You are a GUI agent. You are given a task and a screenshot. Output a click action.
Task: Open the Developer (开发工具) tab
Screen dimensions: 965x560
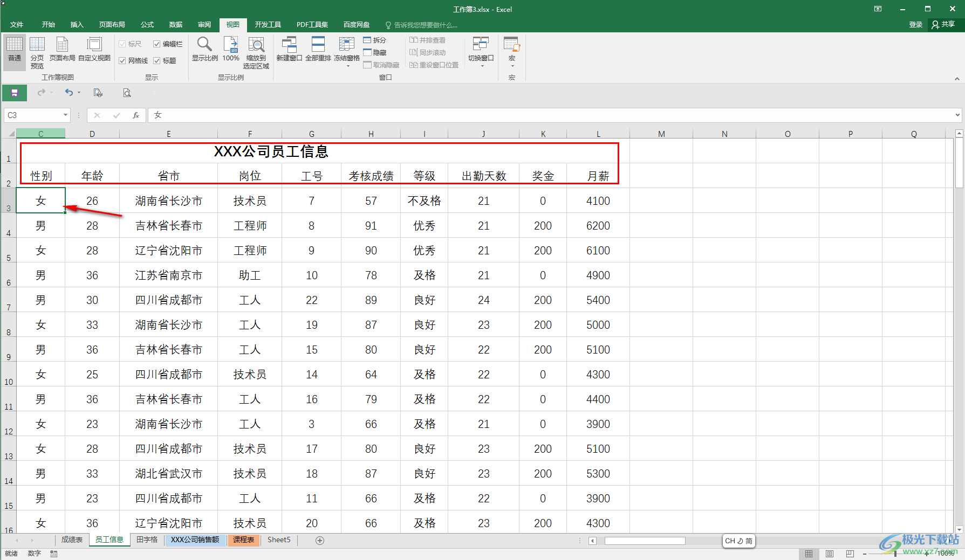(x=268, y=25)
